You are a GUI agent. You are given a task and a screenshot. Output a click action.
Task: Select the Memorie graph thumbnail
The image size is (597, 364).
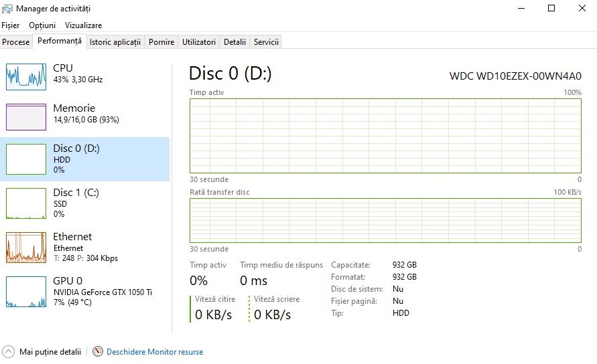tap(26, 116)
